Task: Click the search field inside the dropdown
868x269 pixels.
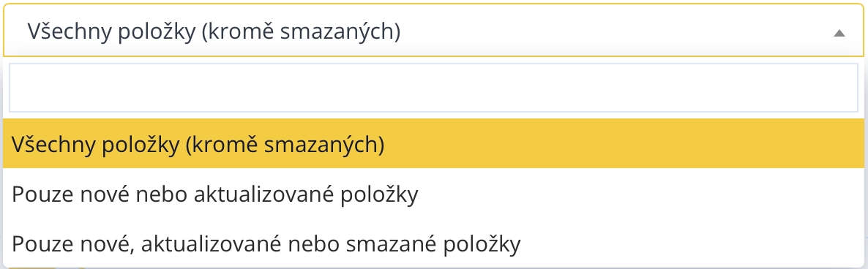Action: pyautogui.click(x=433, y=88)
